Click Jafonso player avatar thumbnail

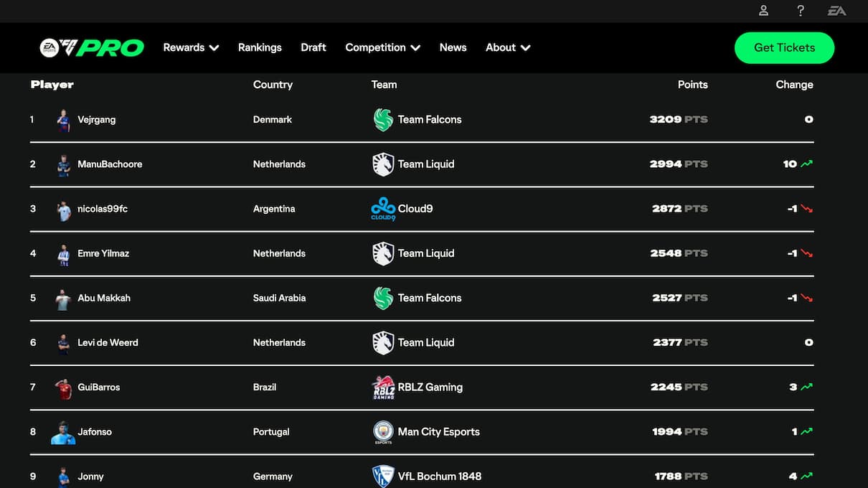[63, 433]
